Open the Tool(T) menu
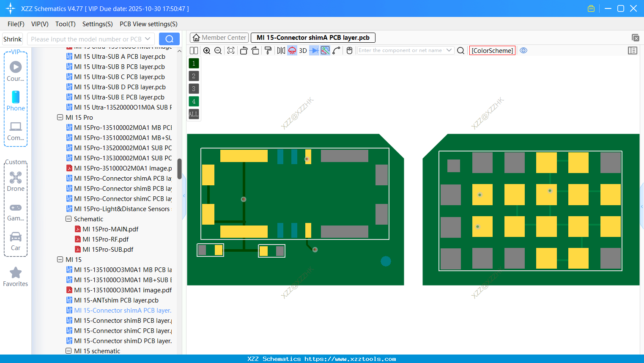This screenshot has height=363, width=644. (x=66, y=24)
